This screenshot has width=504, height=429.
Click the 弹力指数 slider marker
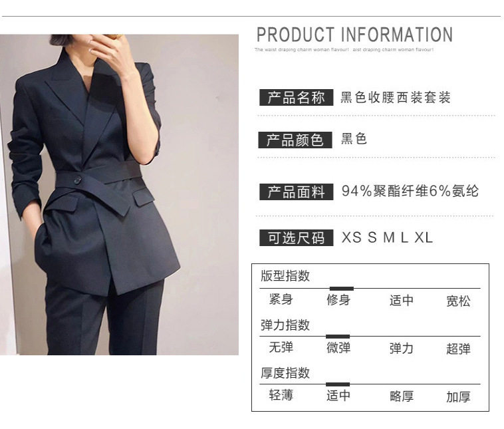pyautogui.click(x=338, y=337)
